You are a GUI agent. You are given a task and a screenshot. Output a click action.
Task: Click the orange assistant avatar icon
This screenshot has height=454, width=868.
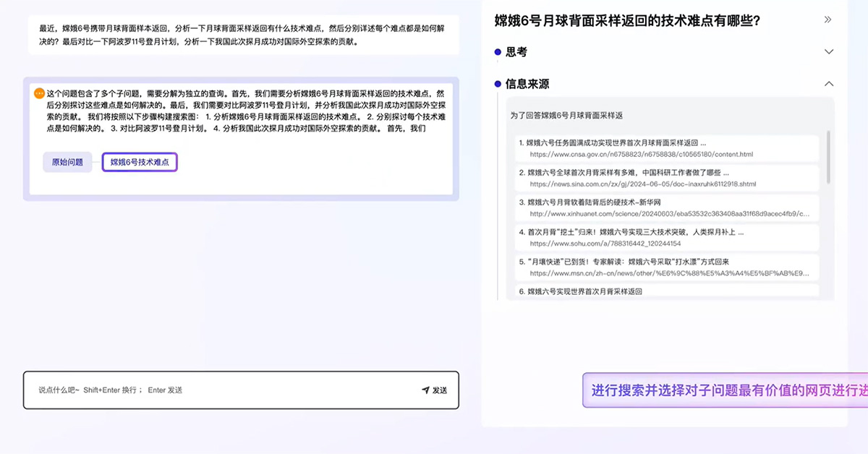39,93
